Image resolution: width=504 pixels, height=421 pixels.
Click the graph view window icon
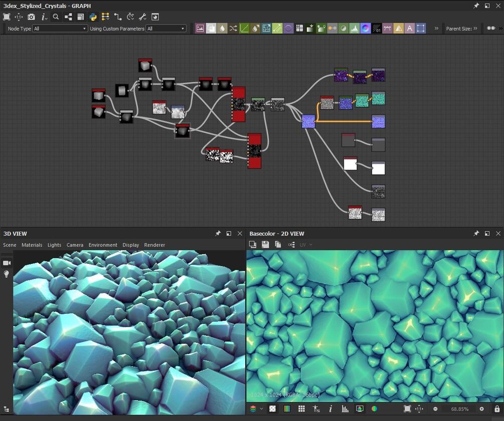tap(155, 17)
